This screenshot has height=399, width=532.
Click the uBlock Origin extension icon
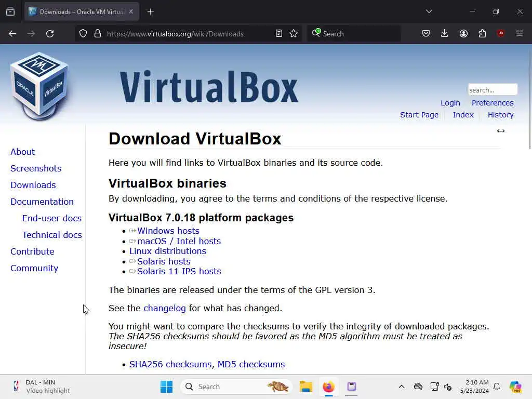tap(500, 33)
